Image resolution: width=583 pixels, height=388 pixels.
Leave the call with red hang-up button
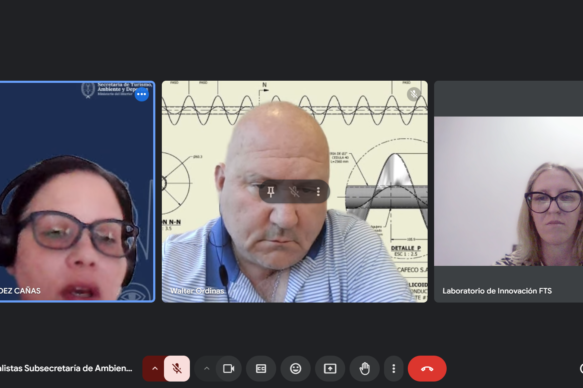coord(427,368)
